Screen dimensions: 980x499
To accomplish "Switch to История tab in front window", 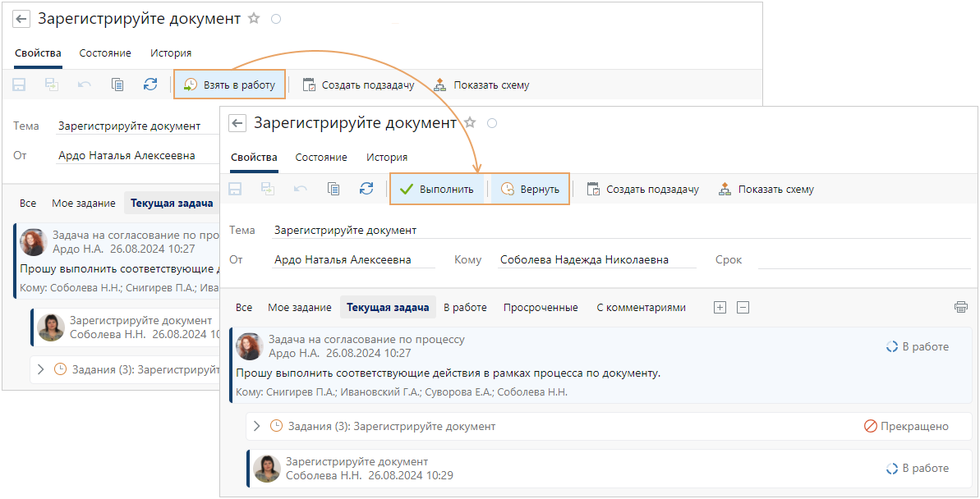I will coord(387,158).
